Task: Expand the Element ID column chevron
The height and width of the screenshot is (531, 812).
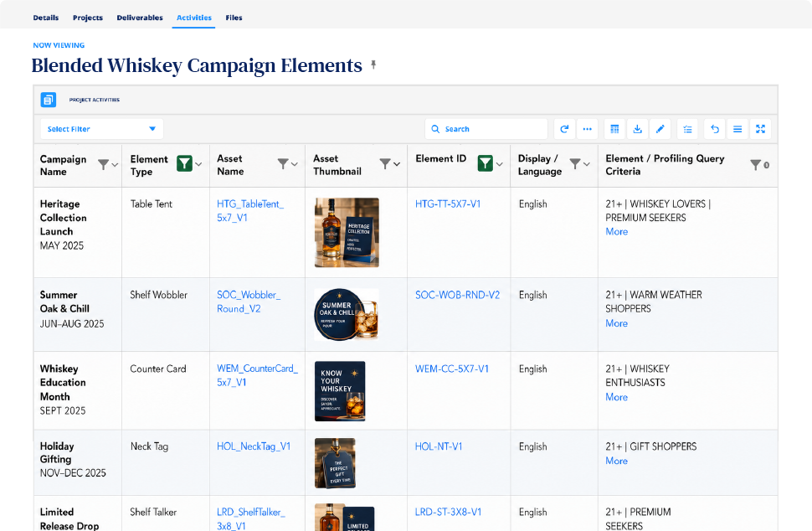Action: pos(499,164)
